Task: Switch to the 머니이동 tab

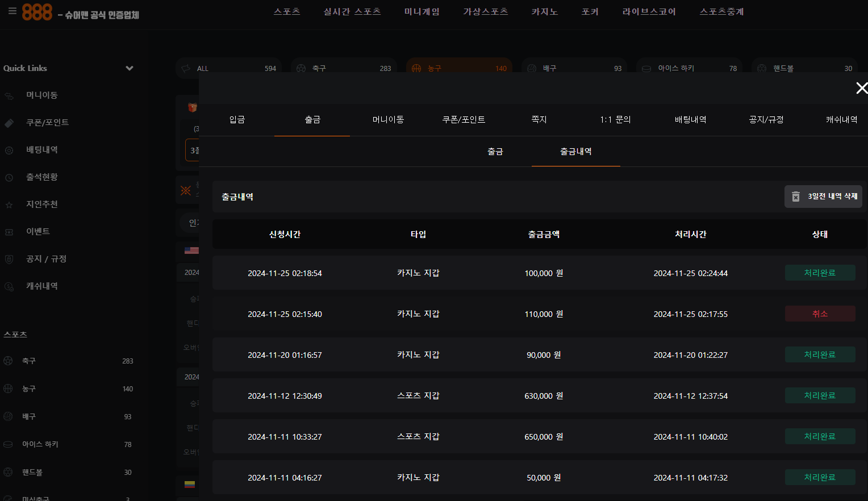Action: [x=388, y=120]
